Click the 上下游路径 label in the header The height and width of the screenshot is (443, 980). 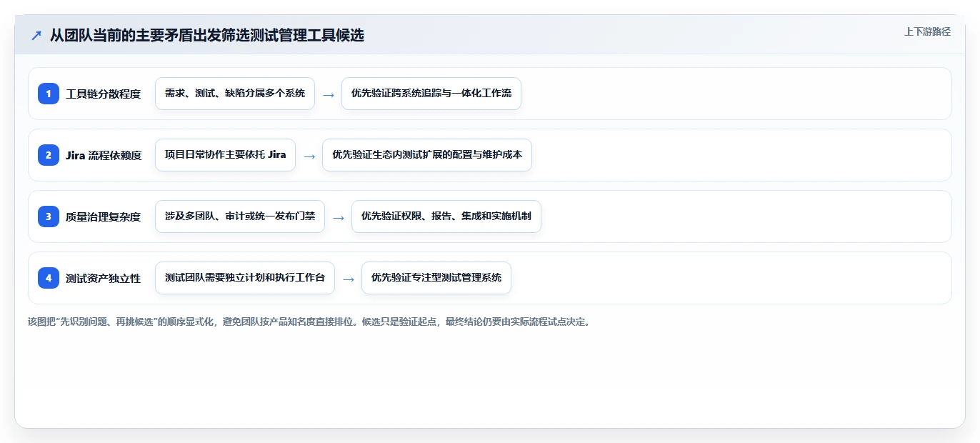[x=927, y=31]
